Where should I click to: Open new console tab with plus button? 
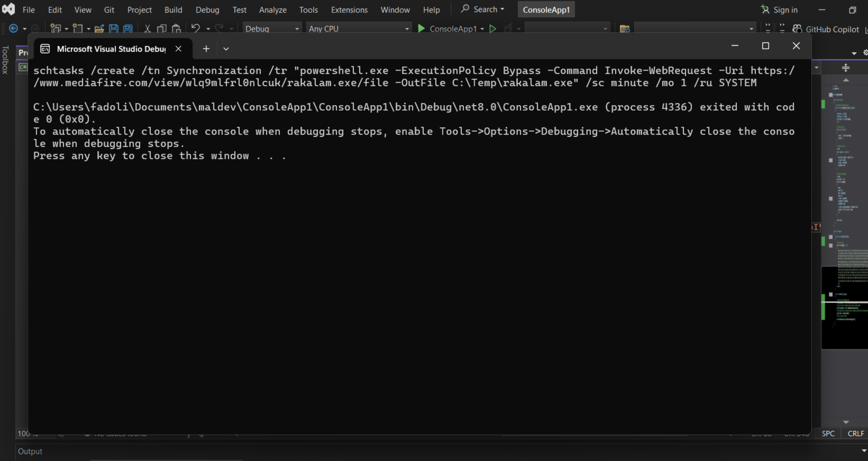[x=206, y=49]
